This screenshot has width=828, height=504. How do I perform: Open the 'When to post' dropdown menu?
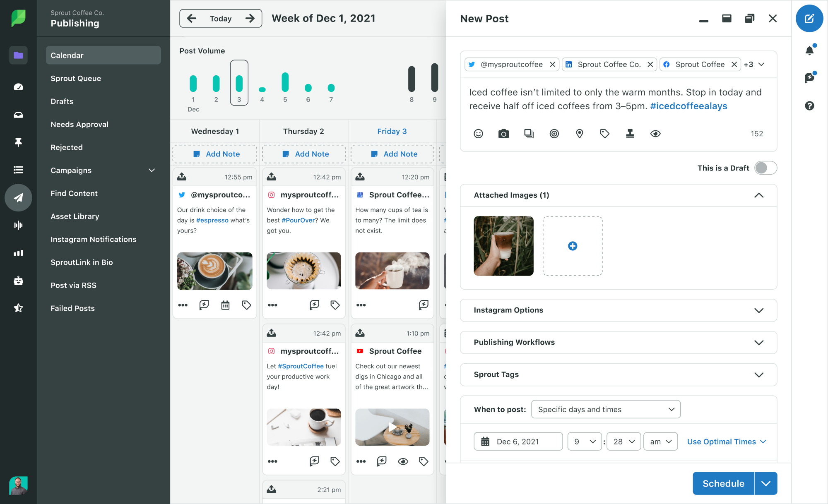[x=605, y=410]
